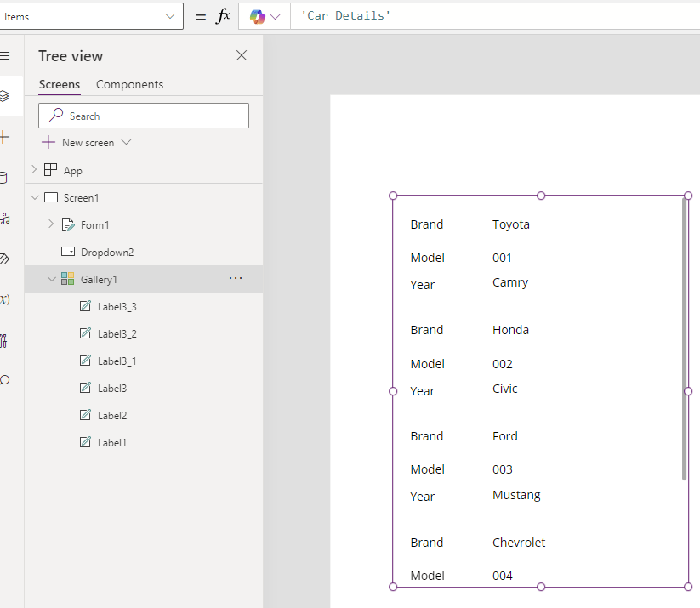Expand the App node
The width and height of the screenshot is (700, 608).
click(34, 170)
